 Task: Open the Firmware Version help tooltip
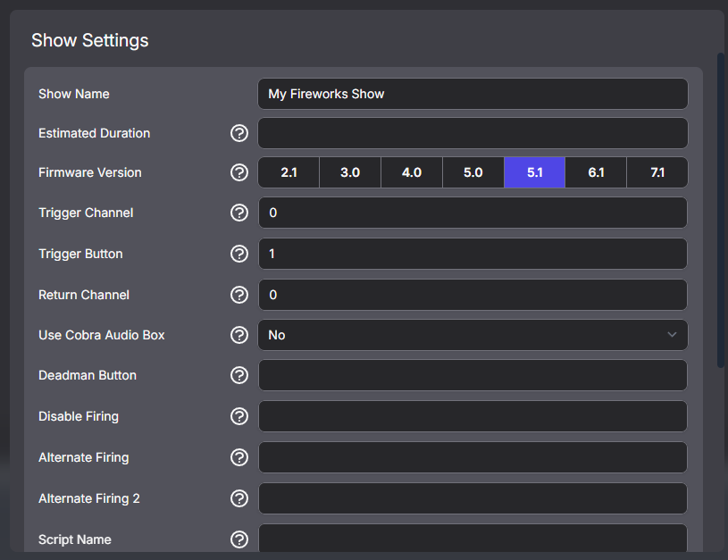[x=238, y=172]
